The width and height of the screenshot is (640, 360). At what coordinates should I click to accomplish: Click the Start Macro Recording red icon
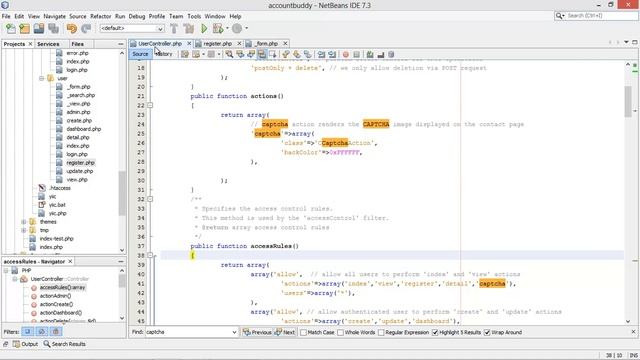point(346,54)
